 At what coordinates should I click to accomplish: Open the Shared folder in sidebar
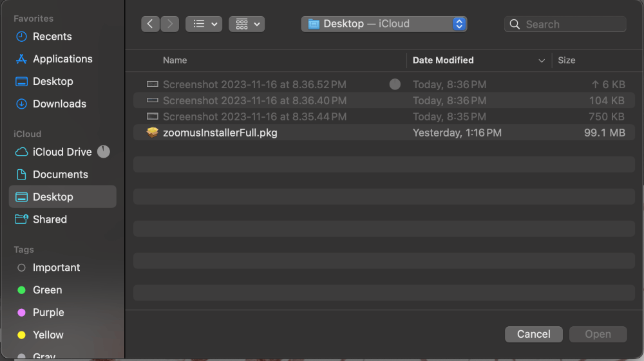(x=50, y=219)
